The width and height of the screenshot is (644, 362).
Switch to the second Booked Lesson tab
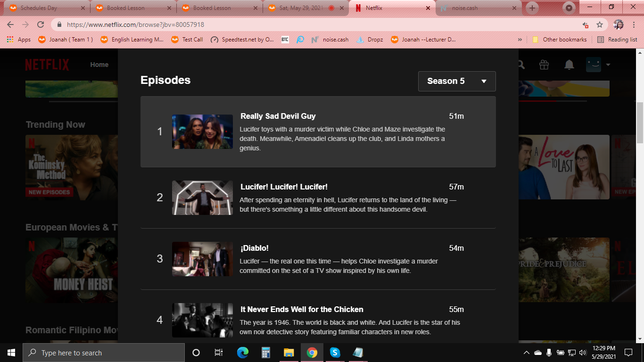click(218, 8)
